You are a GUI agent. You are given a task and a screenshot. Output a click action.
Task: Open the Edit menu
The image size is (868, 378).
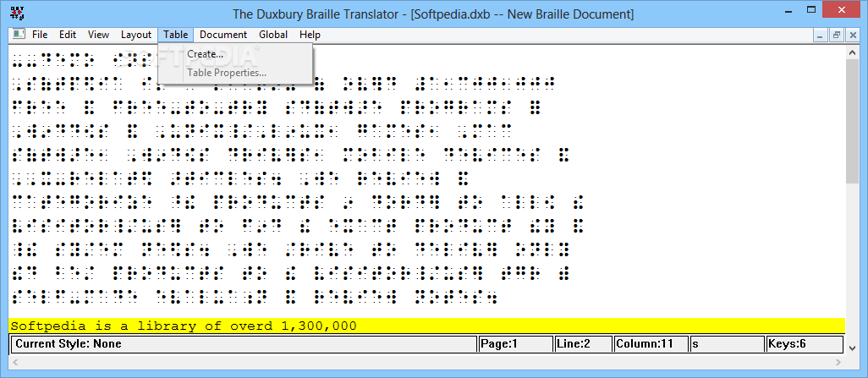point(68,35)
